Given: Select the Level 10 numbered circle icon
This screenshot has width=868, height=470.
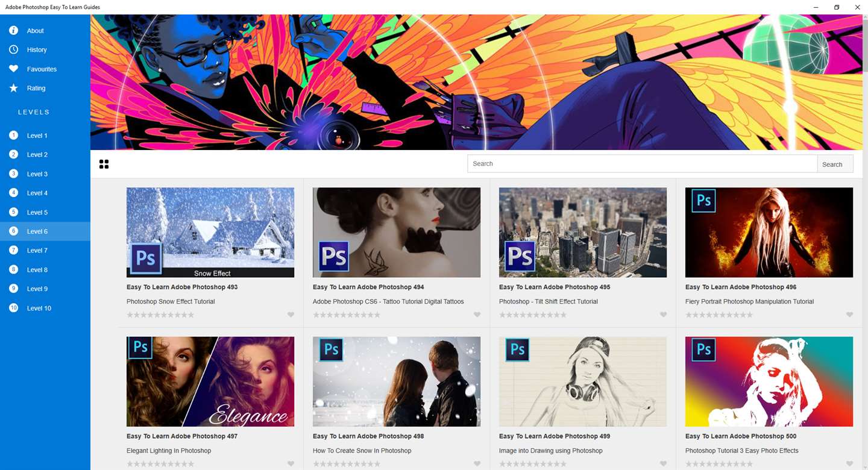Looking at the screenshot, I should tap(13, 308).
